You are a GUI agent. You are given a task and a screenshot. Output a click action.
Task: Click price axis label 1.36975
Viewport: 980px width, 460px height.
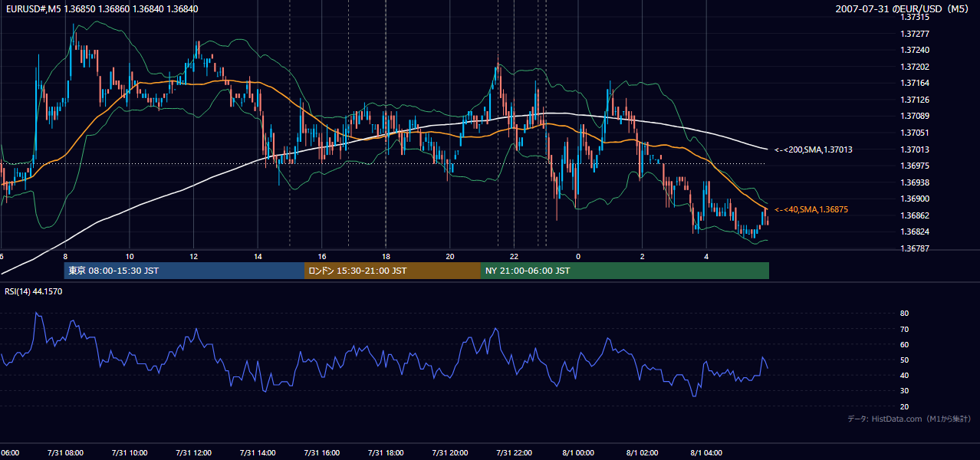pyautogui.click(x=915, y=166)
